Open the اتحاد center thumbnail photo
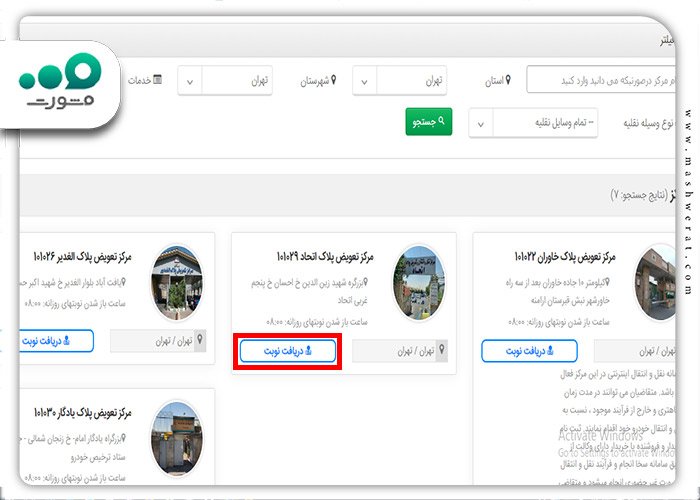Screen dimensions: 700x500 [419, 283]
